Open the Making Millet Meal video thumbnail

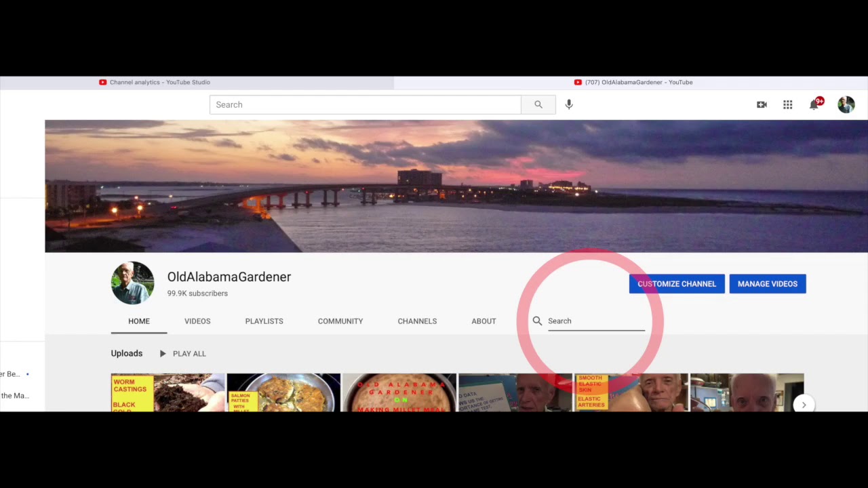point(399,392)
